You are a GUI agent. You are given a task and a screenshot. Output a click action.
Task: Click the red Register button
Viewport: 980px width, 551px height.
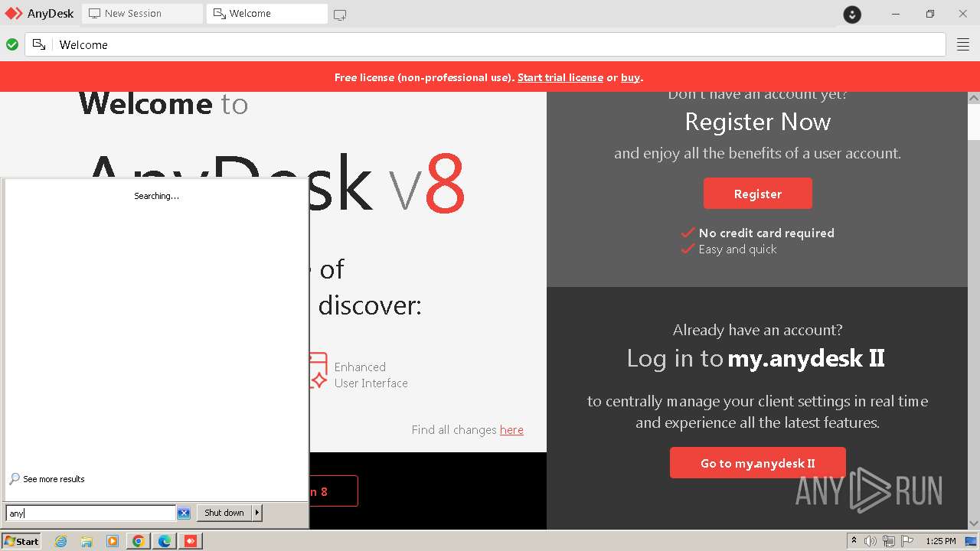tap(758, 194)
